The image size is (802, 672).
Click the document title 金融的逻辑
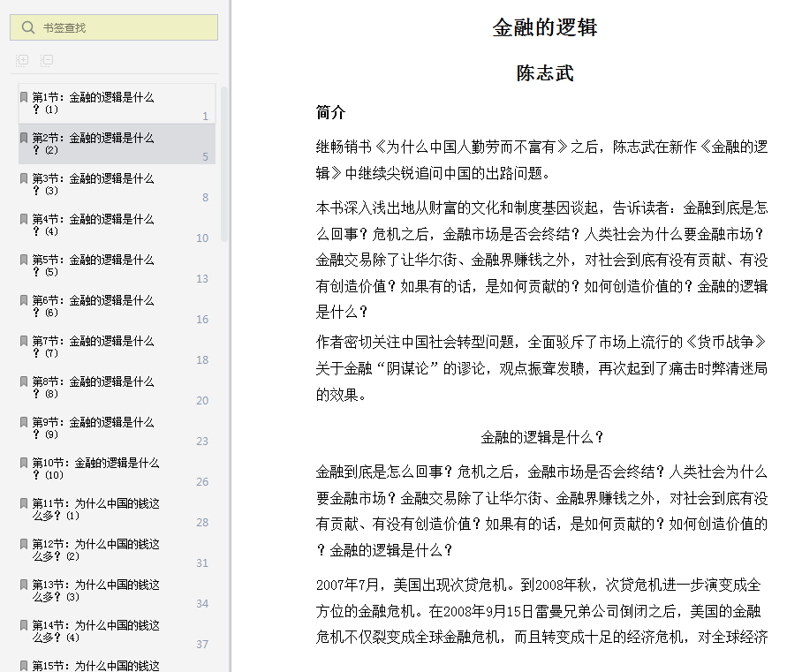click(x=545, y=27)
